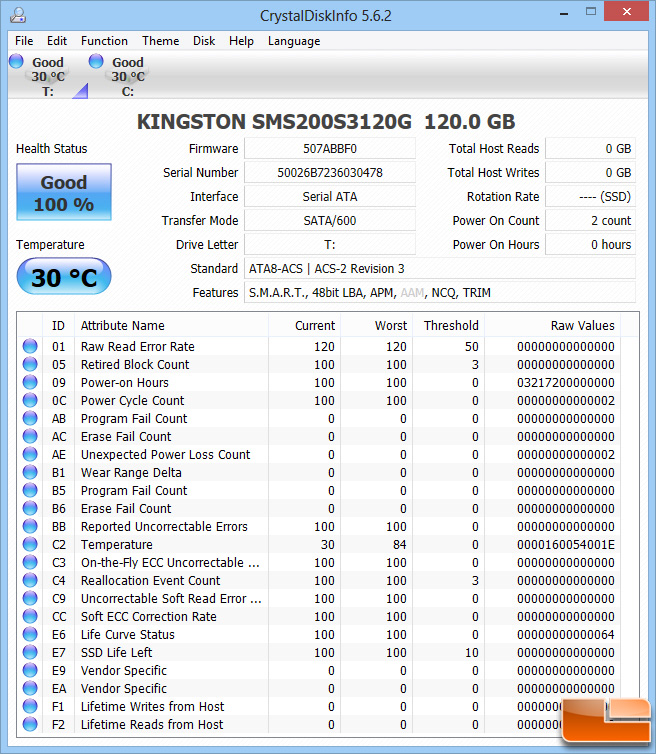The height and width of the screenshot is (754, 656).
Task: Click the Power On Count value
Action: click(x=591, y=221)
